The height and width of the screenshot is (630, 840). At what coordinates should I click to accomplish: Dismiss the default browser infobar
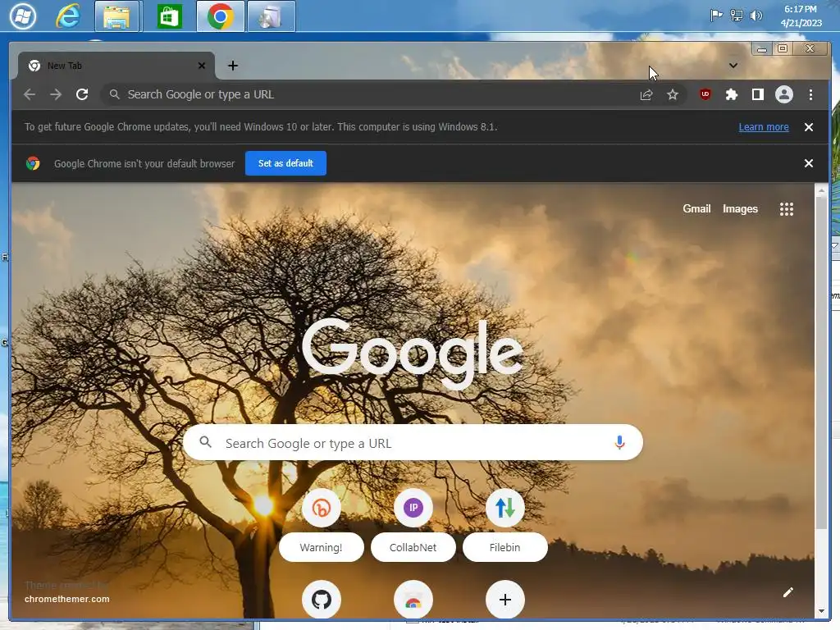click(x=809, y=163)
